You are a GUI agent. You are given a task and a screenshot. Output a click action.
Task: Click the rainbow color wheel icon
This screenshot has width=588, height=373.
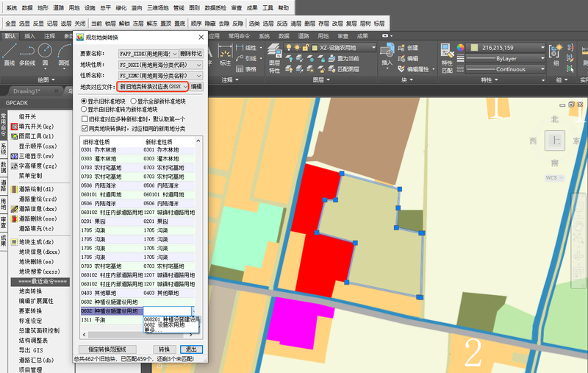[461, 47]
